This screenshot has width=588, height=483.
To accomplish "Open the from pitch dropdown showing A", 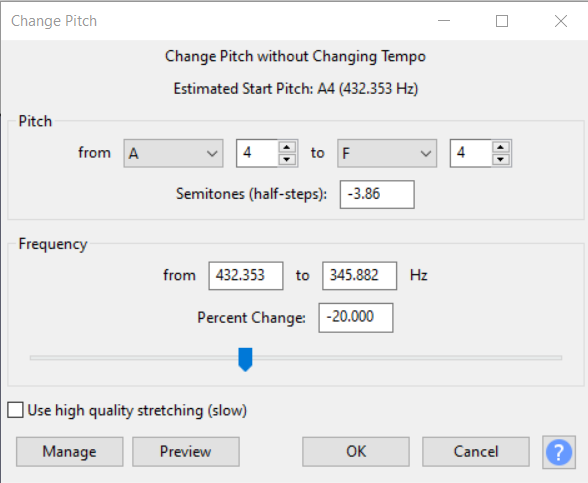I will pos(174,153).
